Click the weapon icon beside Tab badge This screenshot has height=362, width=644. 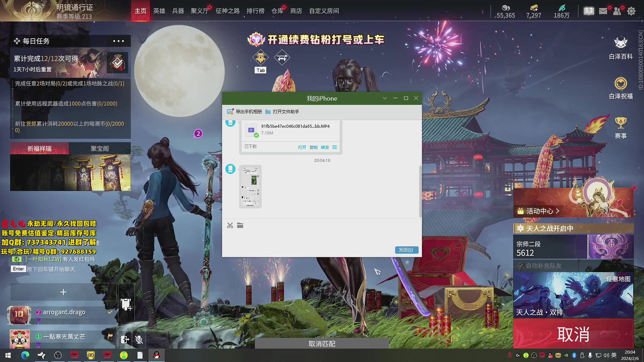coord(282,58)
